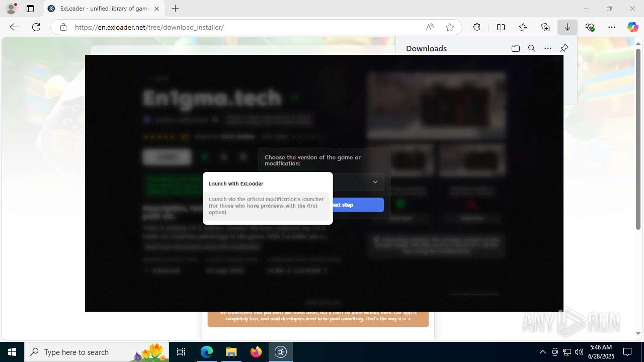
Task: Open the browser profile avatar
Action: 11,9
